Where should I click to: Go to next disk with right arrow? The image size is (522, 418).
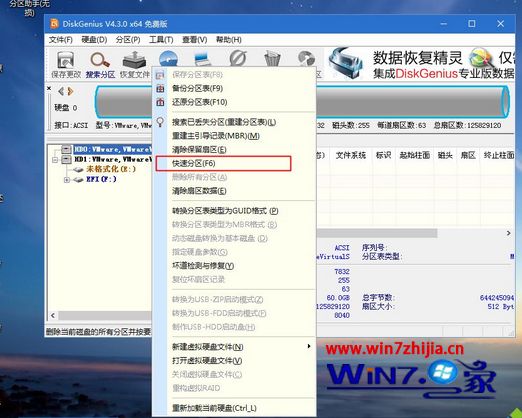(x=70, y=91)
